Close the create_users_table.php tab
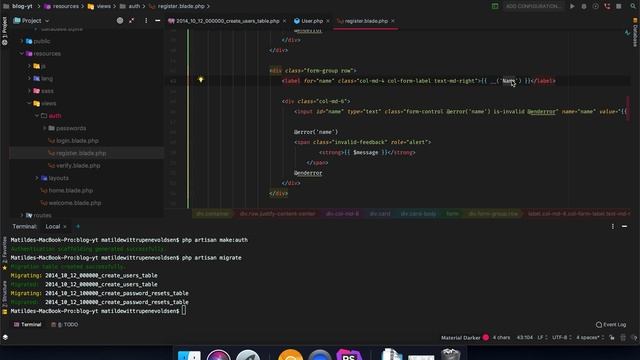 [x=284, y=21]
